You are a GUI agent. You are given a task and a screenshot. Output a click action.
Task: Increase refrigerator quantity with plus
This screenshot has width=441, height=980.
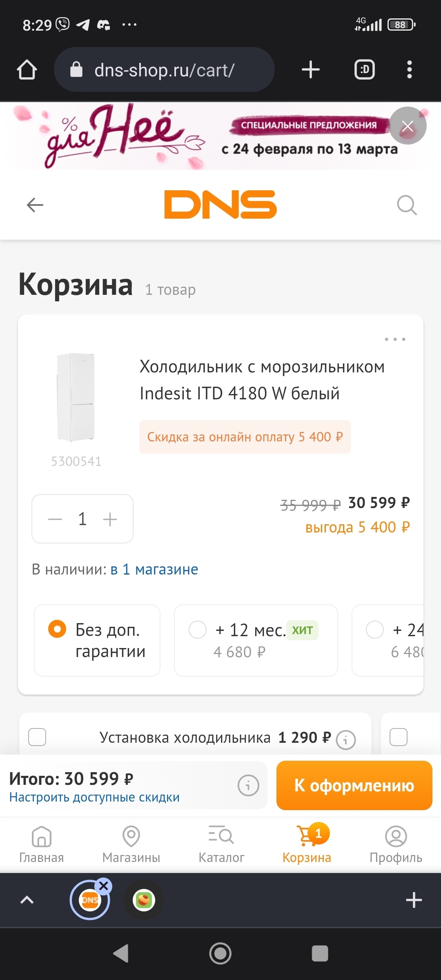pos(110,519)
